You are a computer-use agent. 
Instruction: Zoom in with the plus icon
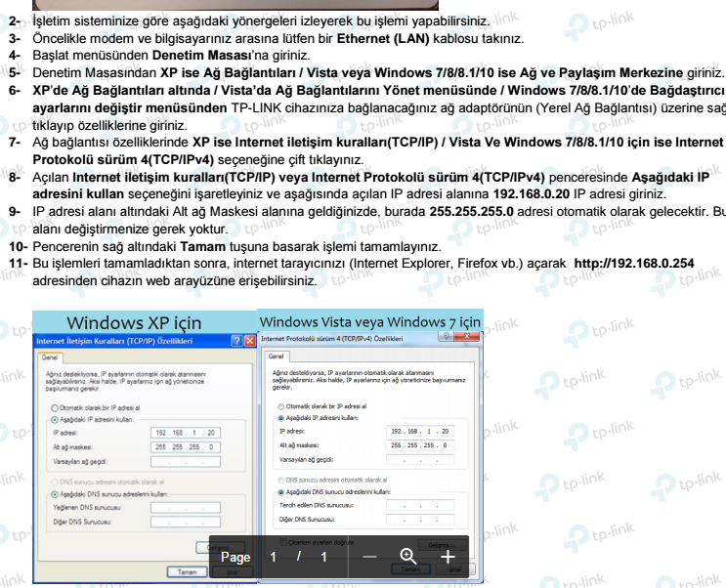coord(448,557)
